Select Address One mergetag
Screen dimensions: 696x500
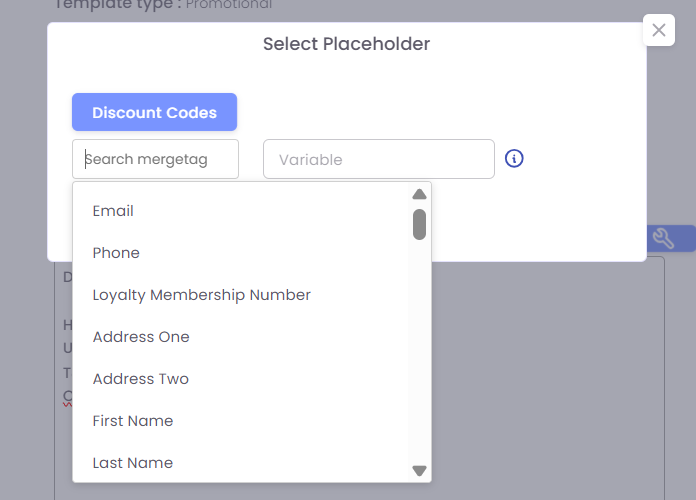[x=141, y=337]
